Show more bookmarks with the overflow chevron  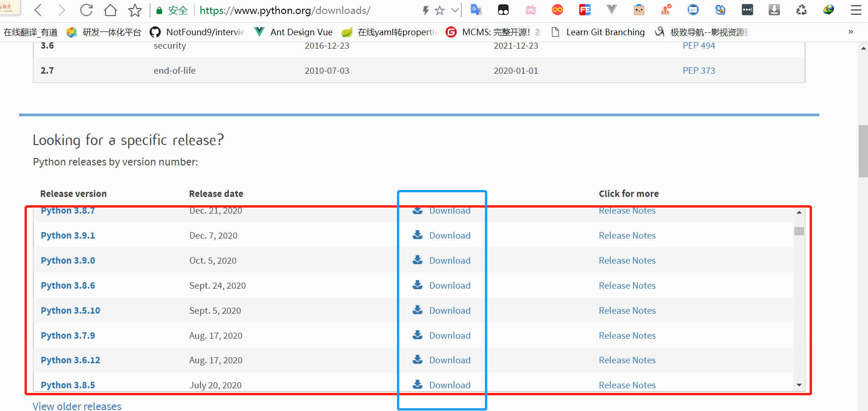coord(850,32)
